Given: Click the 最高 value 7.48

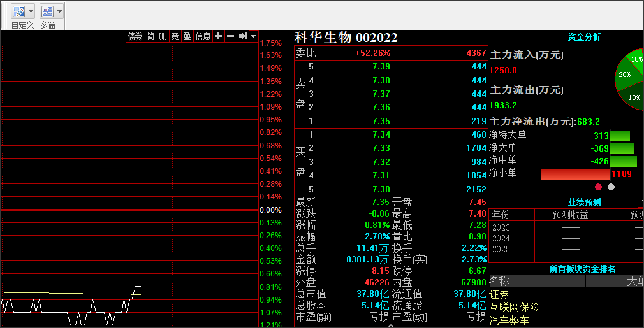Looking at the screenshot, I should [478, 213].
